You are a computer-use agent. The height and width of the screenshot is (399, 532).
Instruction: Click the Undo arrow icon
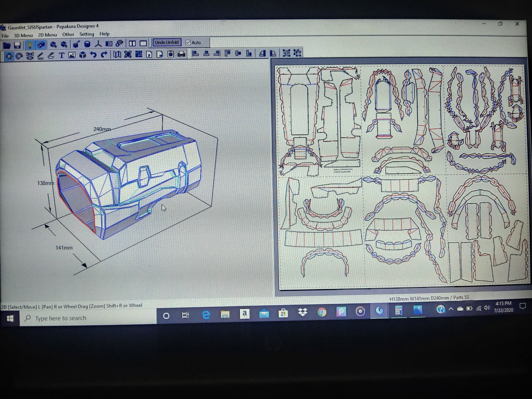(x=93, y=55)
